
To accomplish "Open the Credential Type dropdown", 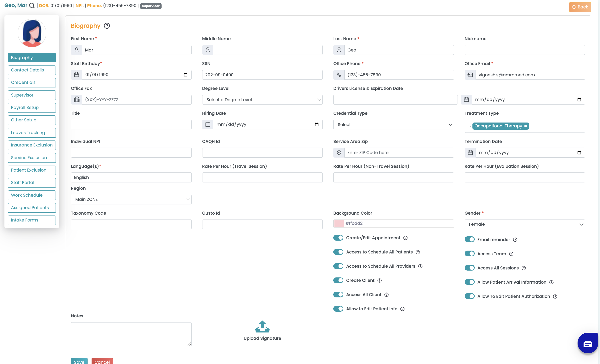I will point(394,125).
